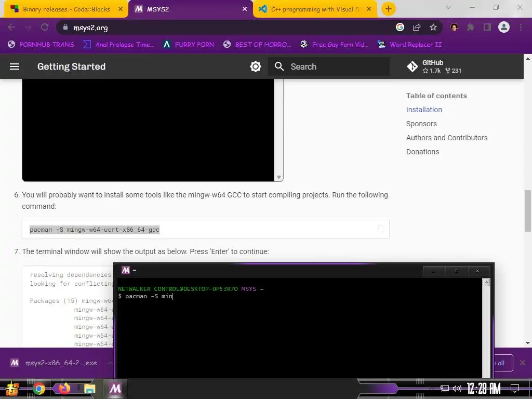Close the downloads bar
The image size is (532, 399).
(x=523, y=363)
